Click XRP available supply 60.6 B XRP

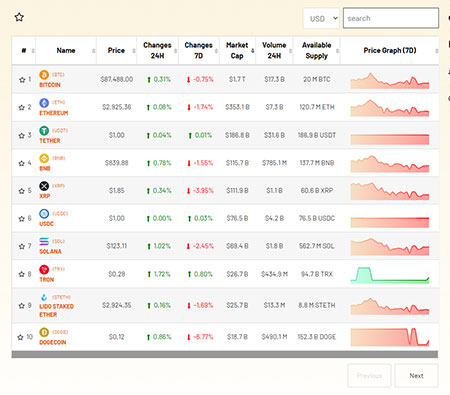point(317,190)
